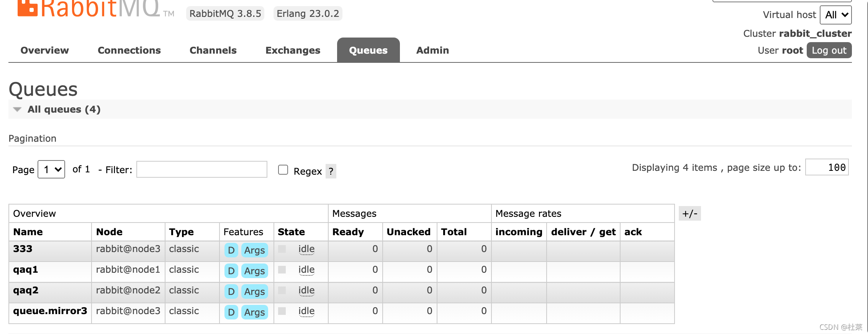This screenshot has width=868, height=334.
Task: Click the idle state of qaq1
Action: (x=306, y=270)
